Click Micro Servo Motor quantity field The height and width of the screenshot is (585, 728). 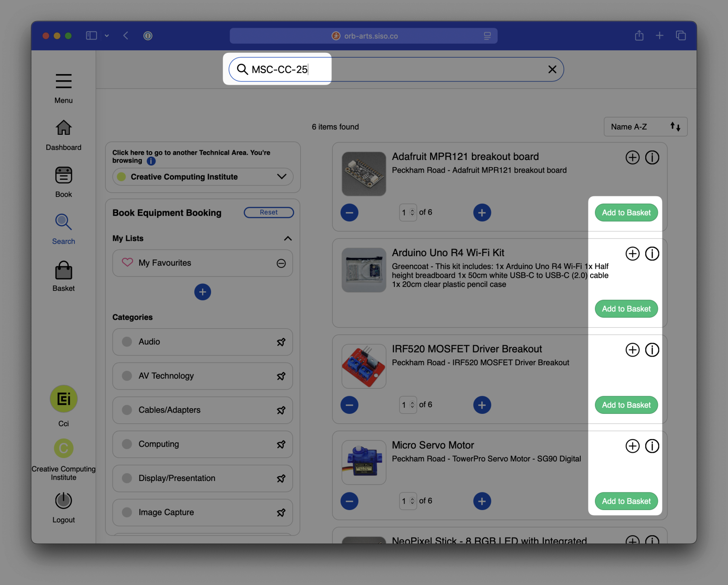tap(408, 501)
